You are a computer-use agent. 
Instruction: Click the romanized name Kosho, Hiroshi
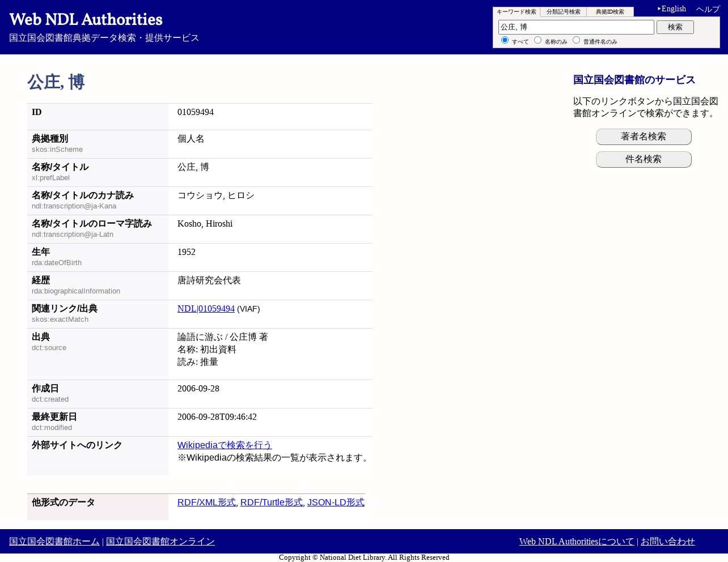(x=205, y=224)
